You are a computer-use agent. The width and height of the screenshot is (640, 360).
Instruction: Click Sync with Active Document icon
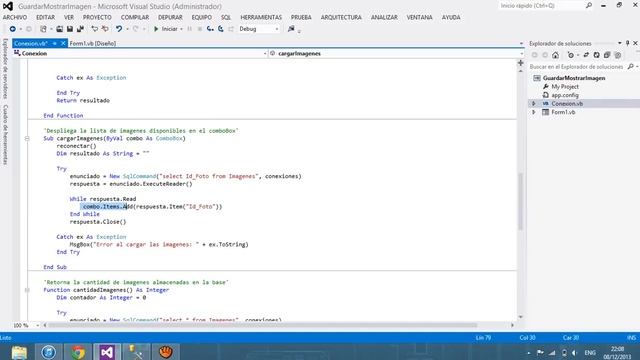pos(586,55)
